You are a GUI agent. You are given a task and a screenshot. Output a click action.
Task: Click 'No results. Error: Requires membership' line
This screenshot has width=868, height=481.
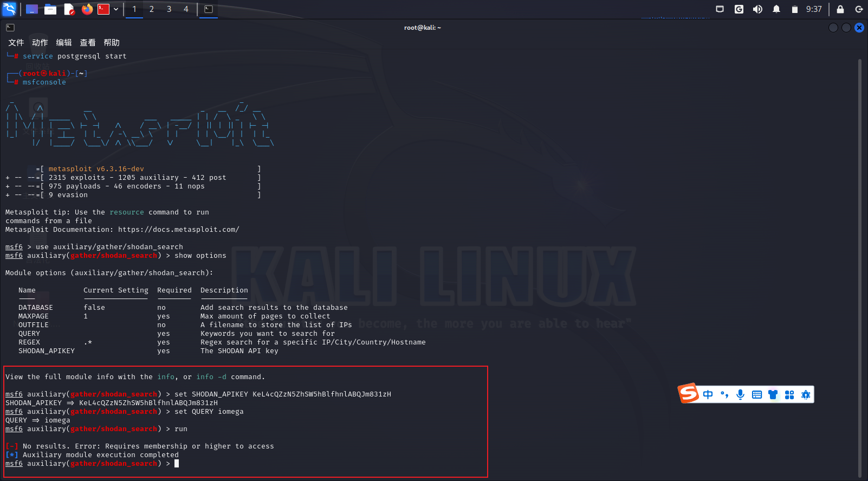140,446
